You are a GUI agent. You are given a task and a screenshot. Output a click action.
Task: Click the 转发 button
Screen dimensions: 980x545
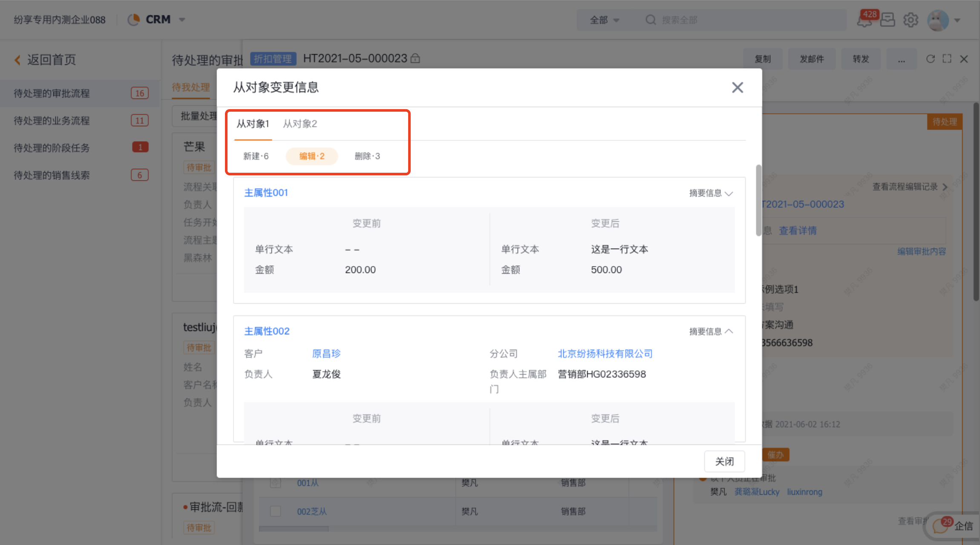pos(861,59)
